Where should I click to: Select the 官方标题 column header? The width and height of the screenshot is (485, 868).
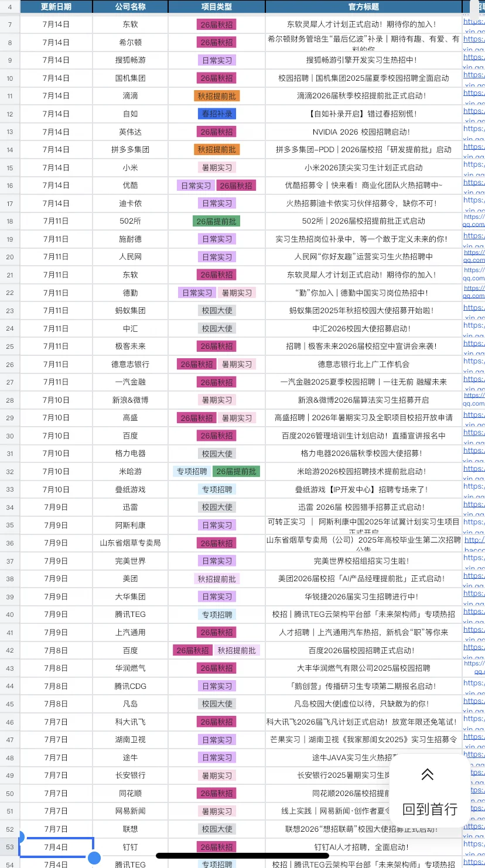pos(364,6)
